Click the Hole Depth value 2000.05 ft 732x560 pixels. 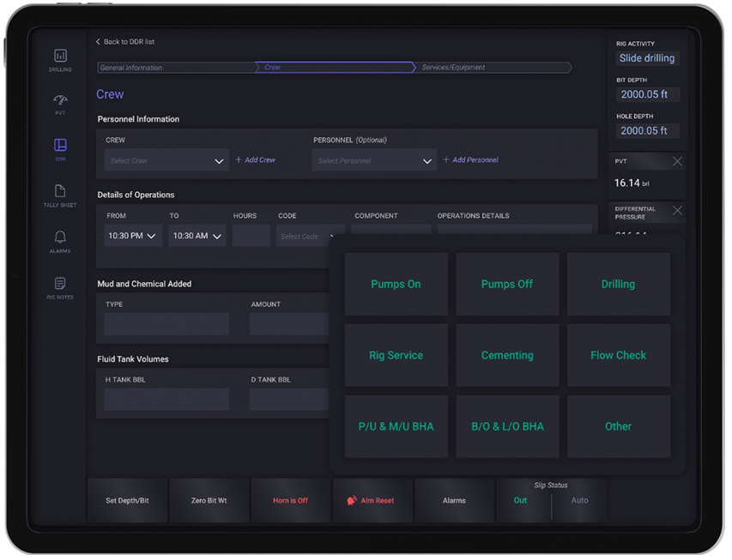click(x=647, y=130)
